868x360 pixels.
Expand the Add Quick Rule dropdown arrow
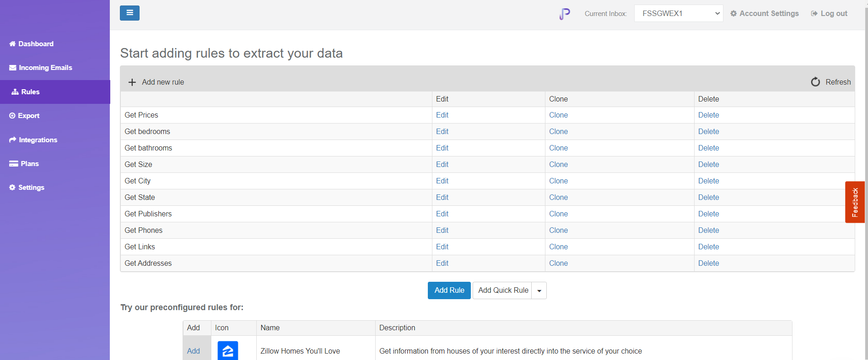click(539, 290)
